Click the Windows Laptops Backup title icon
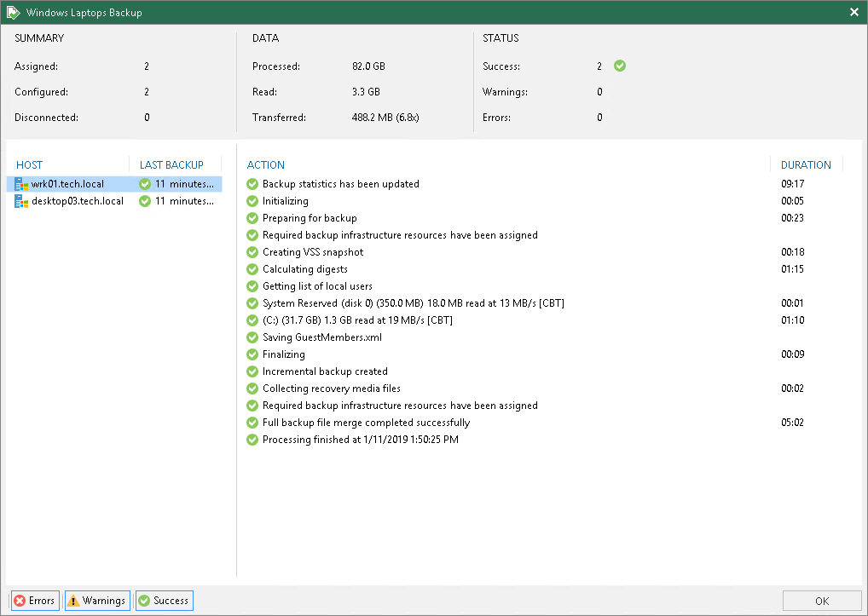This screenshot has width=868, height=616. pyautogui.click(x=13, y=12)
